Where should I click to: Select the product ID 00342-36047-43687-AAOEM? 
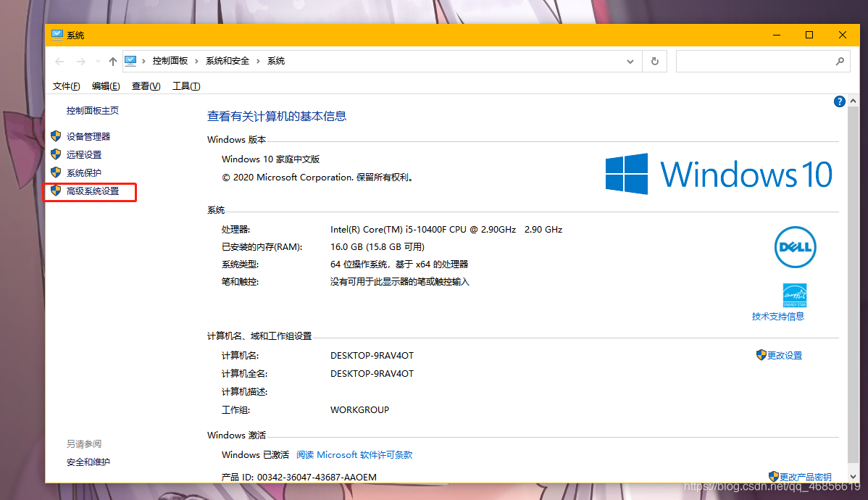[317, 477]
